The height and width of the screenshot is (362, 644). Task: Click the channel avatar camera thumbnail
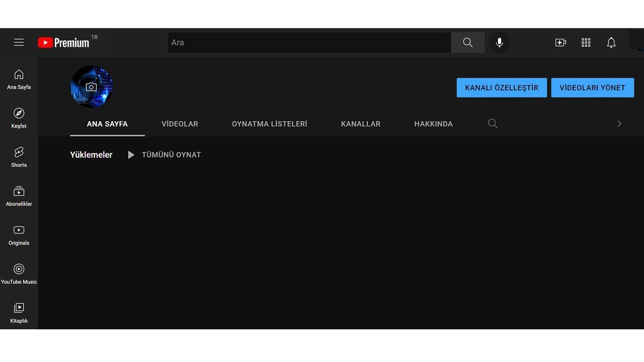pyautogui.click(x=91, y=86)
